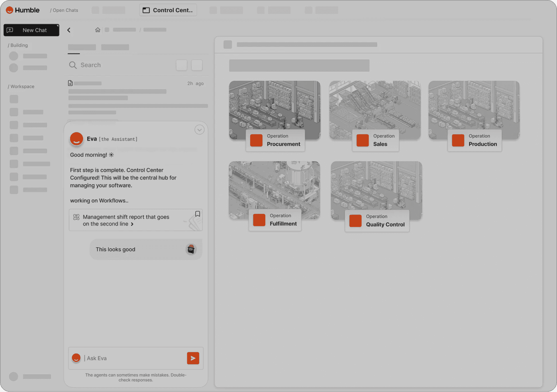Click the Production orange color square
The width and height of the screenshot is (557, 392).
tap(458, 140)
